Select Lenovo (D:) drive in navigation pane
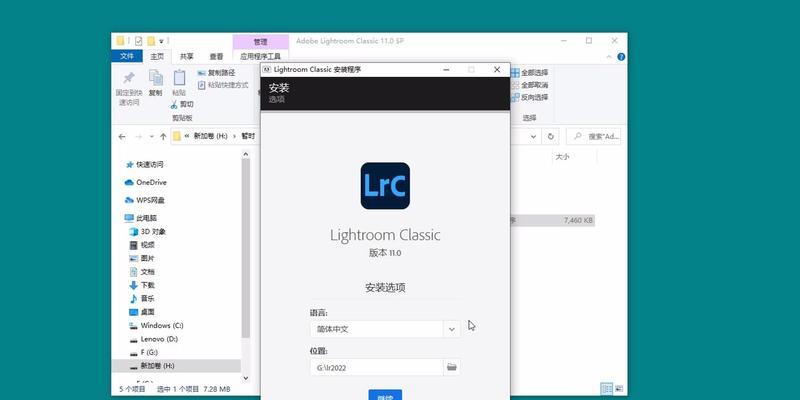This screenshot has width=800, height=400. (159, 339)
